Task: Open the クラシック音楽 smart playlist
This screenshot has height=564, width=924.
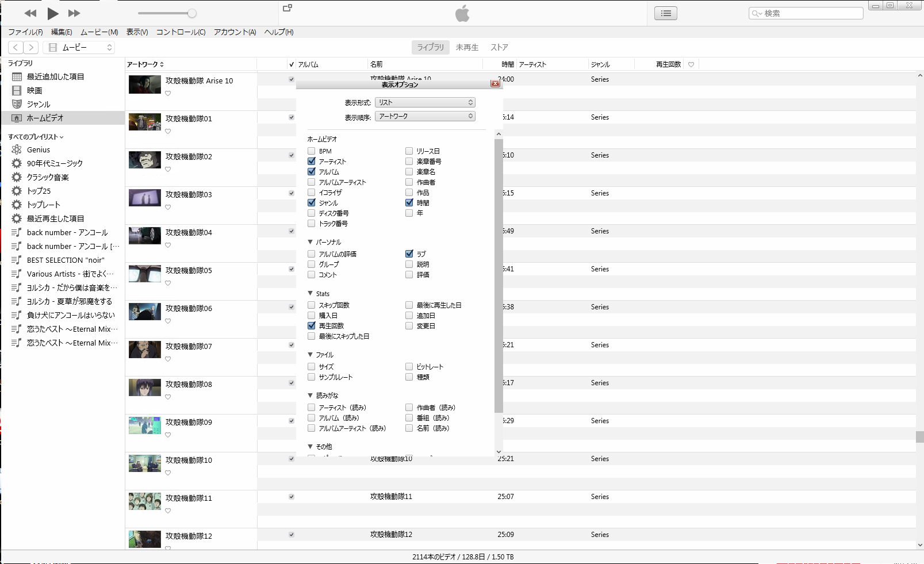Action: 62,177
